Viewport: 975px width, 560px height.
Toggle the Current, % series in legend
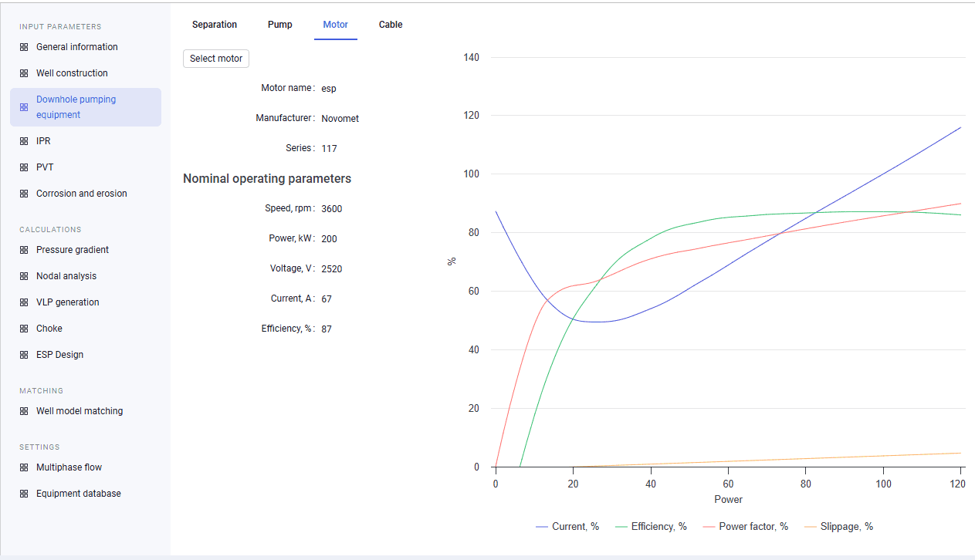click(567, 527)
